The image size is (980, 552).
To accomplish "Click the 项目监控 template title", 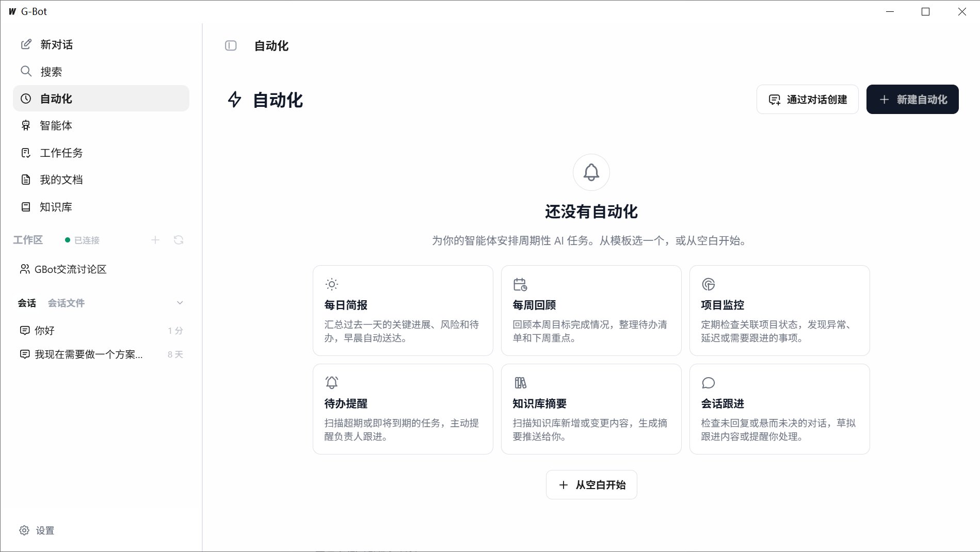I will pyautogui.click(x=722, y=305).
